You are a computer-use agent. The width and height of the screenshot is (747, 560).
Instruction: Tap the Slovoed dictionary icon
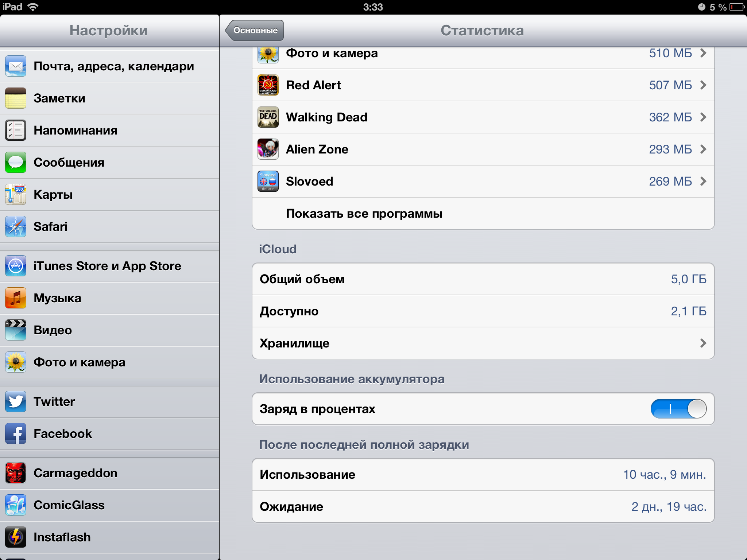pyautogui.click(x=268, y=181)
